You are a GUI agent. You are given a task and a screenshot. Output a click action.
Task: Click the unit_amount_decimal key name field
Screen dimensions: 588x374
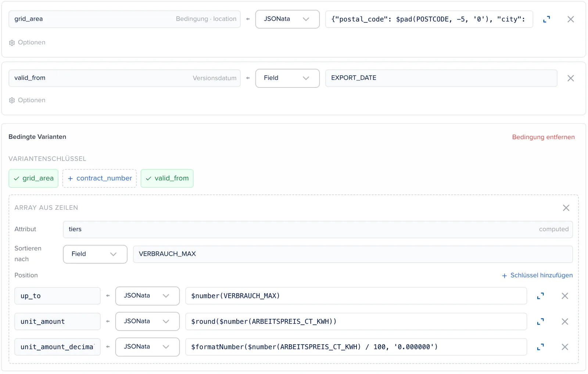57,347
